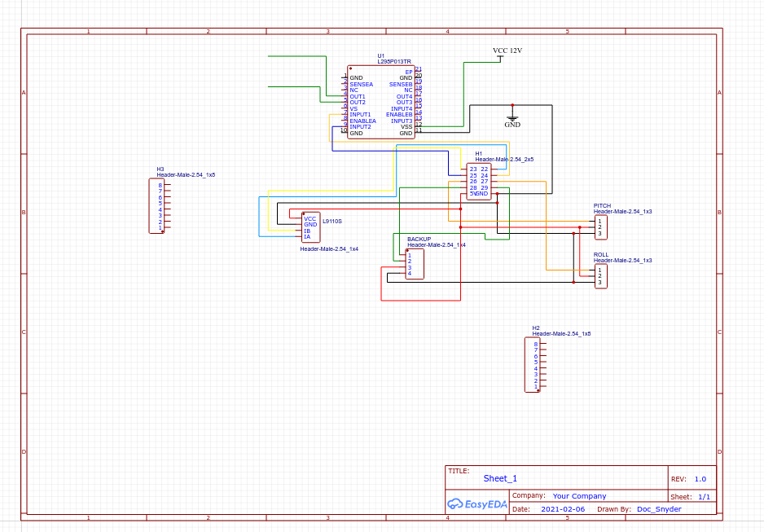This screenshot has width=764, height=532.
Task: Select the H1 2x5 header component
Action: pyautogui.click(x=478, y=181)
